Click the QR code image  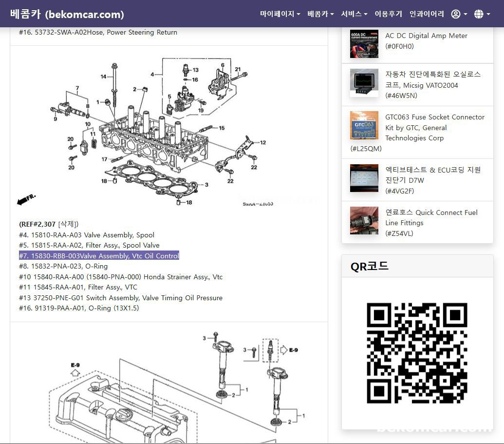pos(417,353)
